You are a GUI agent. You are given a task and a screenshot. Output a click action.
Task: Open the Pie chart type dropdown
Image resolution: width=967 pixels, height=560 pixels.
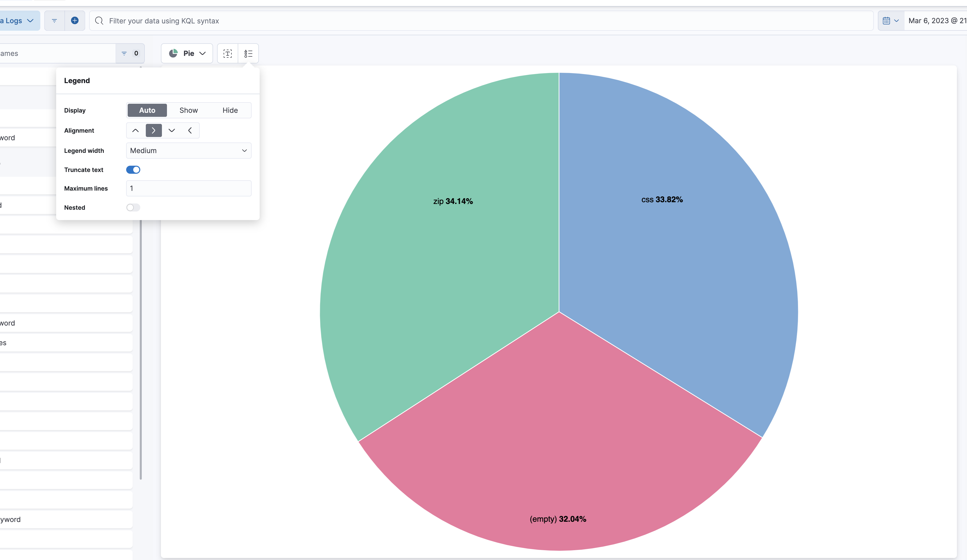187,53
